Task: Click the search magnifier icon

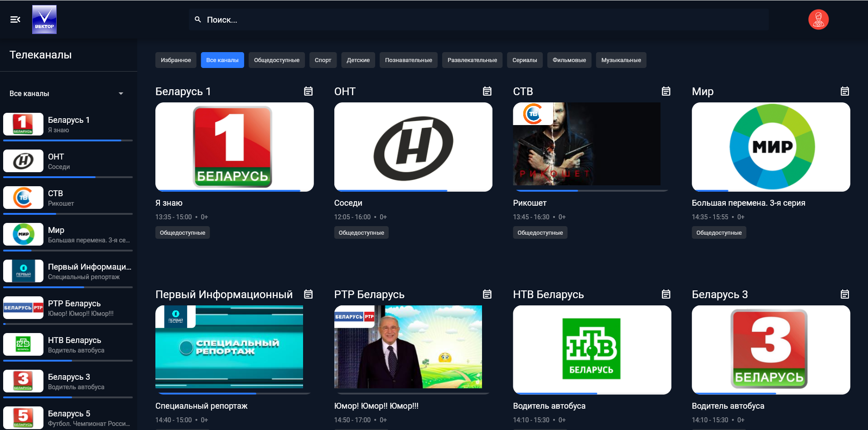Action: [x=198, y=19]
